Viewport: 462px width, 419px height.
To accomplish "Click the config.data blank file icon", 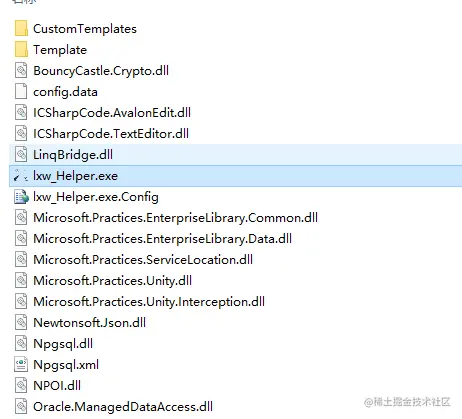I will (x=21, y=91).
